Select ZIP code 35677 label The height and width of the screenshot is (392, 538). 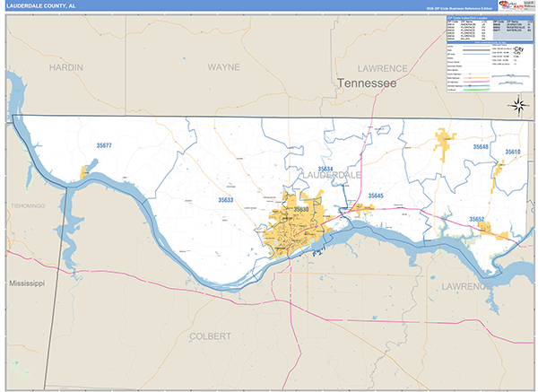[105, 145]
